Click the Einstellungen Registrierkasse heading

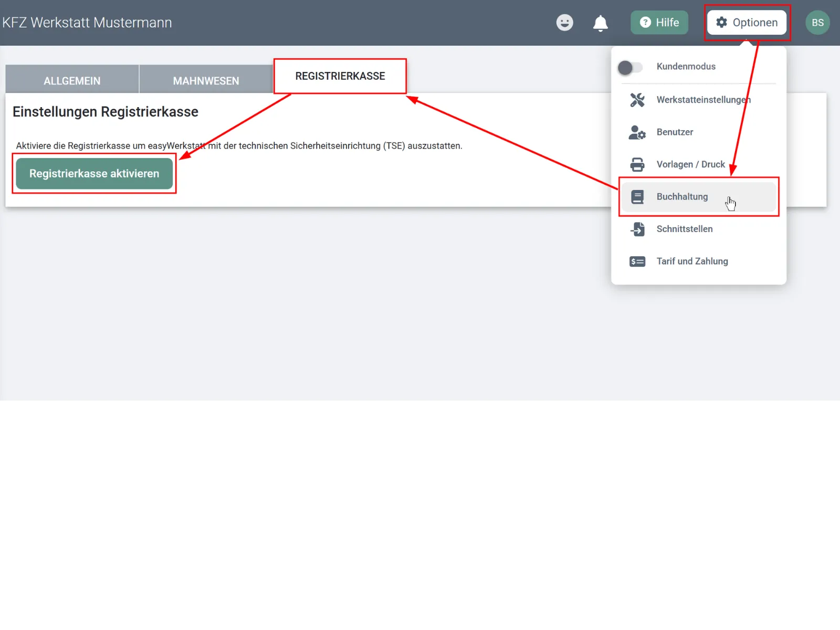[106, 112]
